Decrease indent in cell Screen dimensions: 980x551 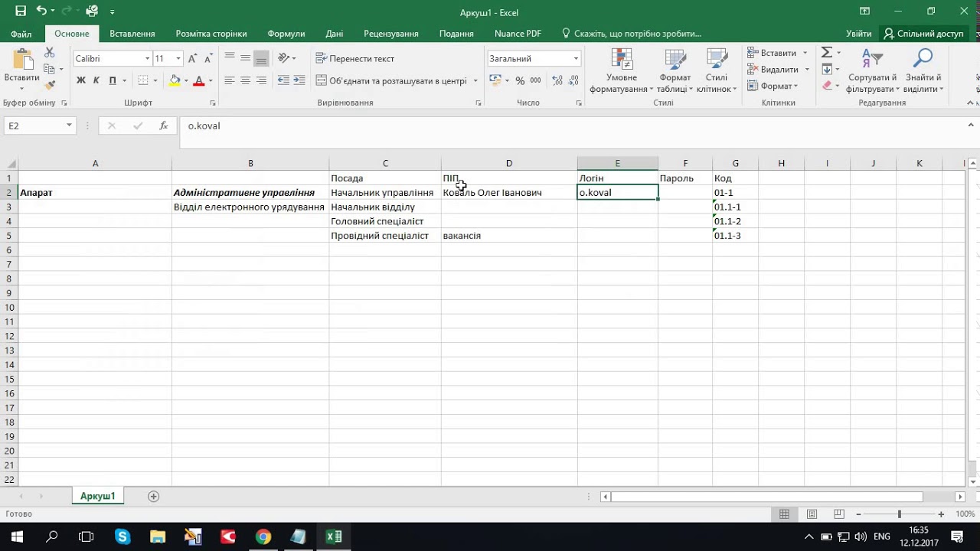click(x=283, y=80)
